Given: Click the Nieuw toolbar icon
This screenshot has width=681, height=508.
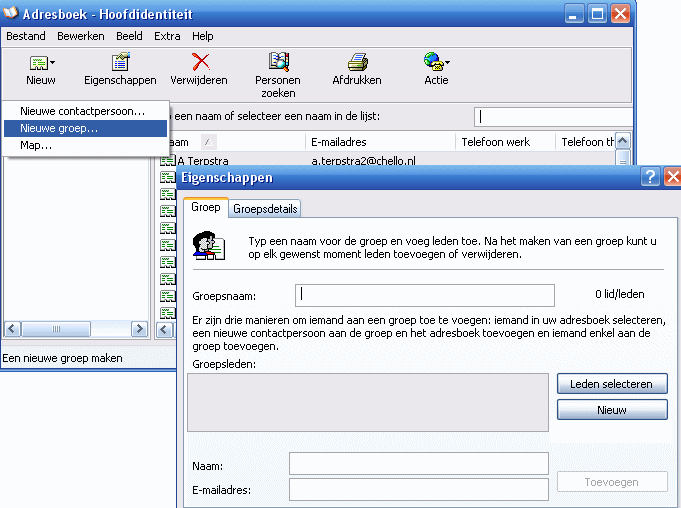Looking at the screenshot, I should click(x=38, y=63).
